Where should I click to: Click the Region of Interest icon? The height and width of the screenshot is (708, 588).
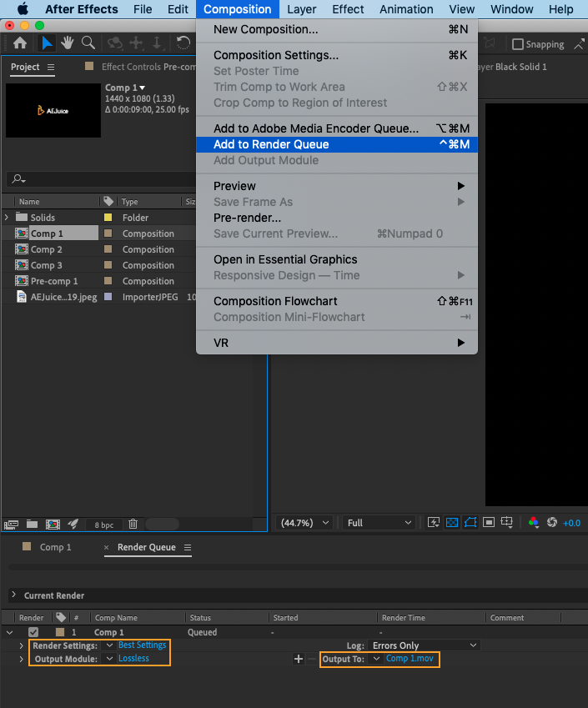[x=489, y=522]
